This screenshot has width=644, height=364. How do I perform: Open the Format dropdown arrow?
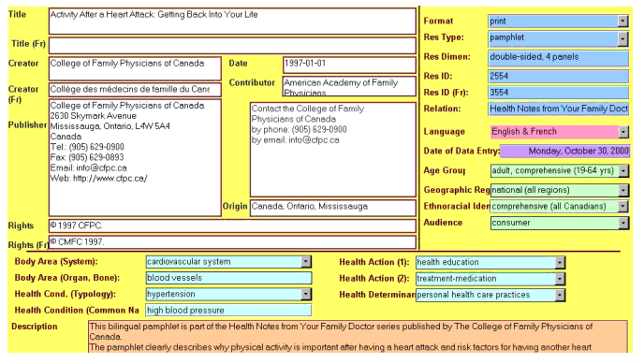click(623, 21)
